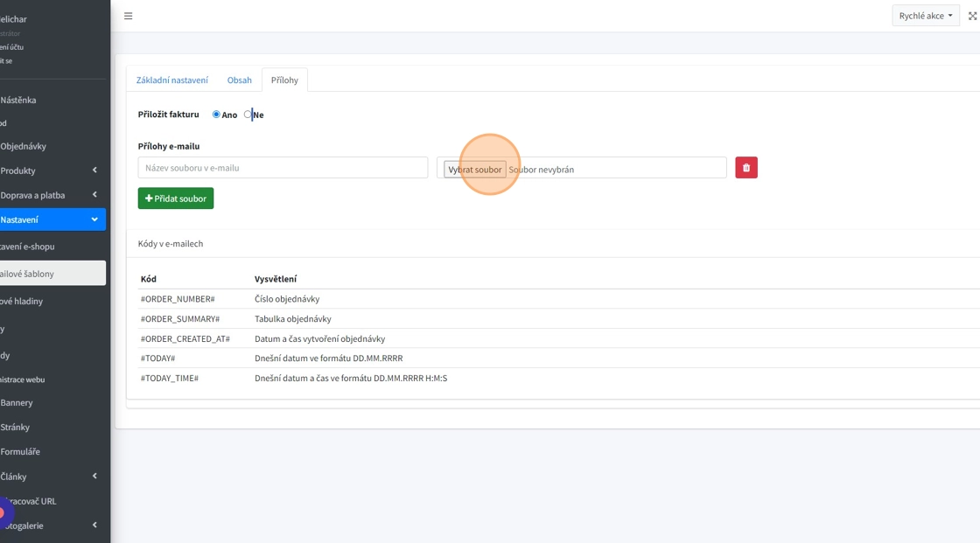Screen dimensions: 980x543
Task: Open the Rychlé akce dropdown
Action: coord(925,16)
